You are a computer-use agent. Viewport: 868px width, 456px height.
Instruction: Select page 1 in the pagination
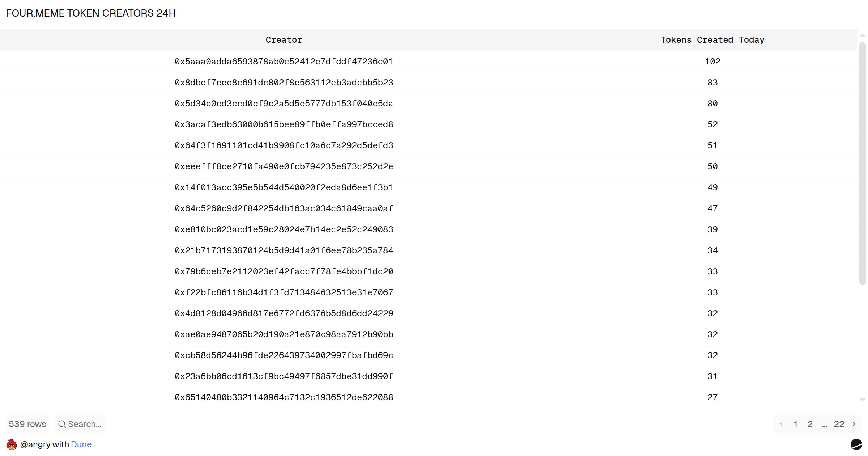pos(796,424)
